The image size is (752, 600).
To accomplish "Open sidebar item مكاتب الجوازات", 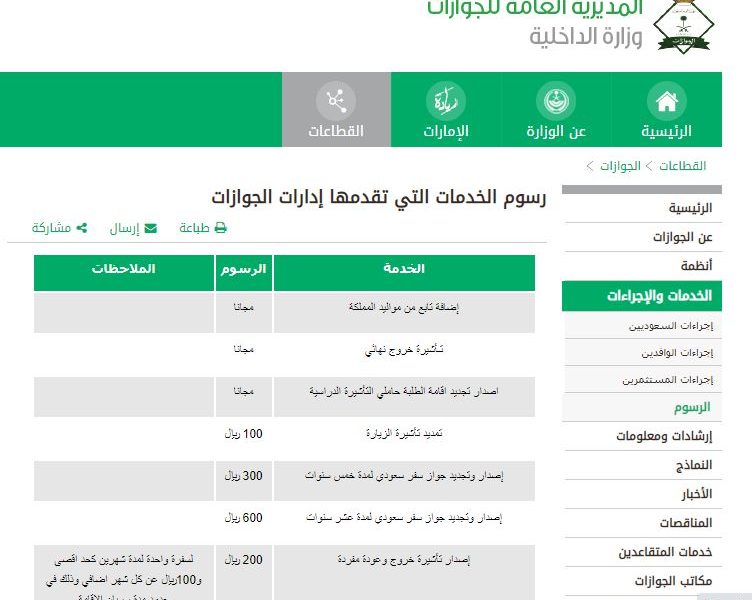I will tap(643, 581).
